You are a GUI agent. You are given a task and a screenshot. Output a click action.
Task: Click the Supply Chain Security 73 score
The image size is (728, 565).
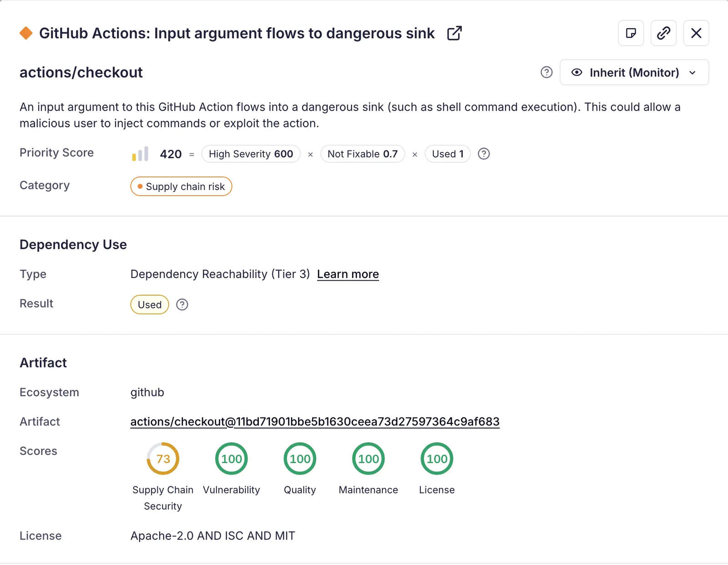163,459
